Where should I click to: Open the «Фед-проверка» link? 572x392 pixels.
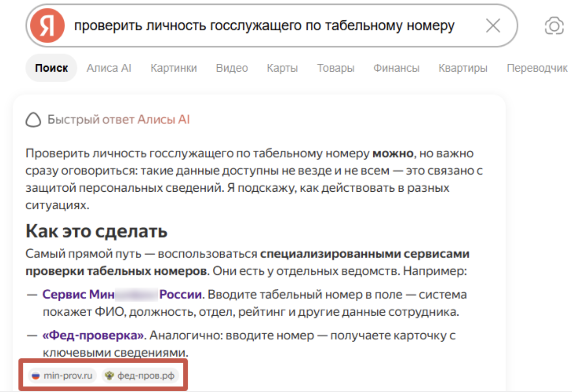[93, 335]
